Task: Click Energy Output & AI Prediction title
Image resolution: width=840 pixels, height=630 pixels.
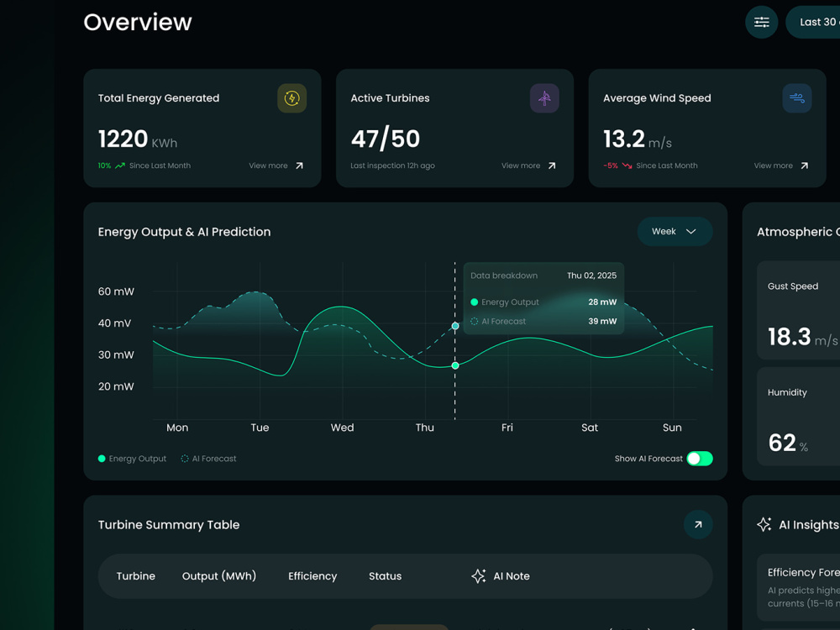Action: [184, 232]
